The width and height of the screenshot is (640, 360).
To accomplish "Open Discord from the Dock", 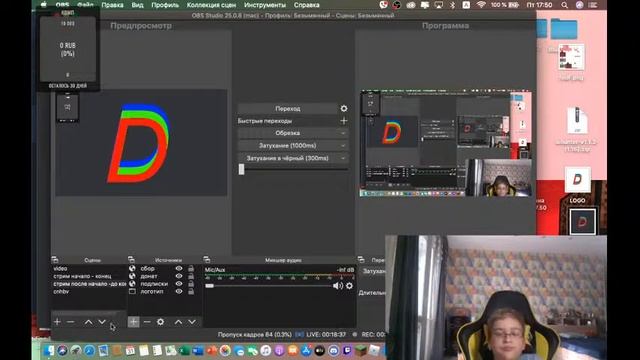I will (333, 351).
